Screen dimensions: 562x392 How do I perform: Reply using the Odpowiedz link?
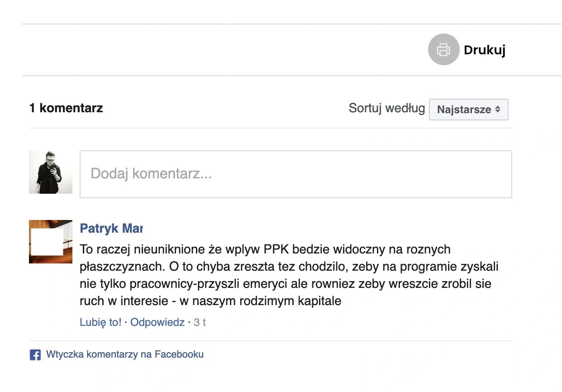coord(157,322)
